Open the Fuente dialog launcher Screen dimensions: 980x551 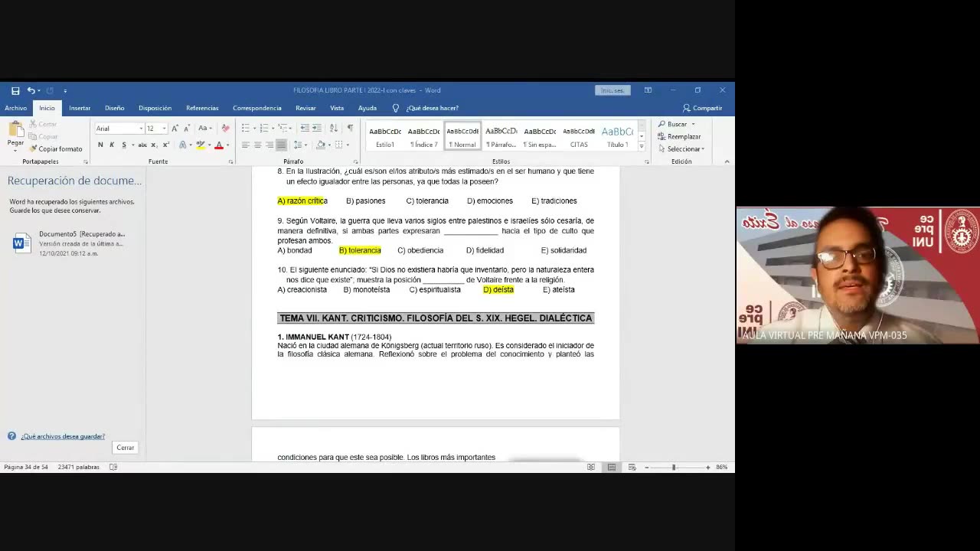[x=230, y=162]
